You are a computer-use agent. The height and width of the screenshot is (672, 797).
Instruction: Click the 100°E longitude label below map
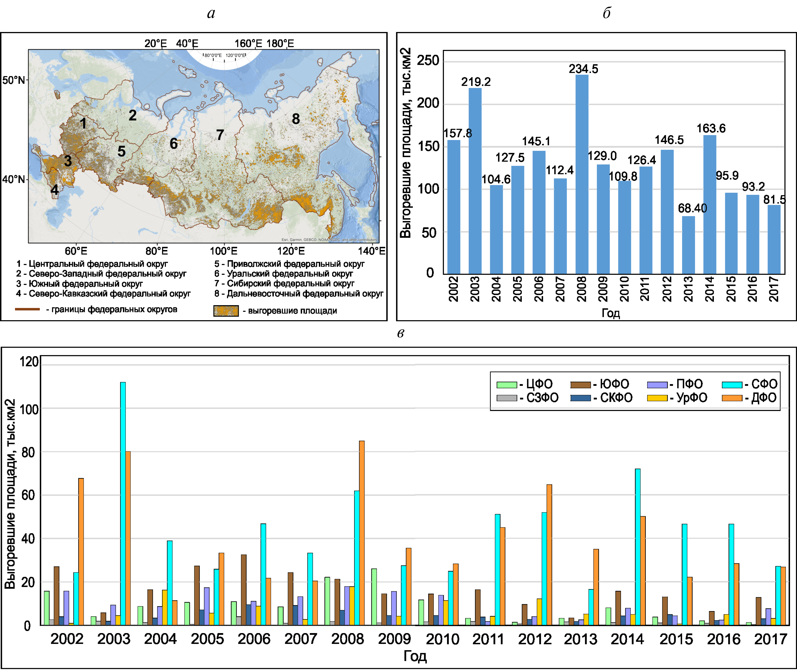click(224, 251)
